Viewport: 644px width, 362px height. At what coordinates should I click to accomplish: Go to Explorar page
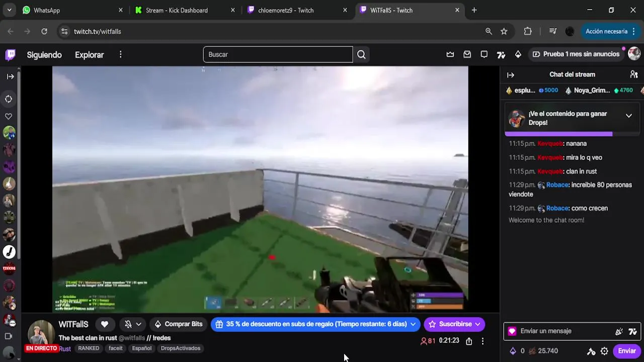pyautogui.click(x=89, y=55)
